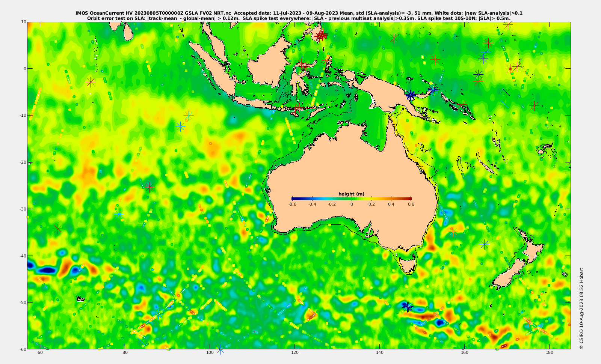Click the latitude axis tick label -60
The image size is (601, 364).
pyautogui.click(x=22, y=349)
